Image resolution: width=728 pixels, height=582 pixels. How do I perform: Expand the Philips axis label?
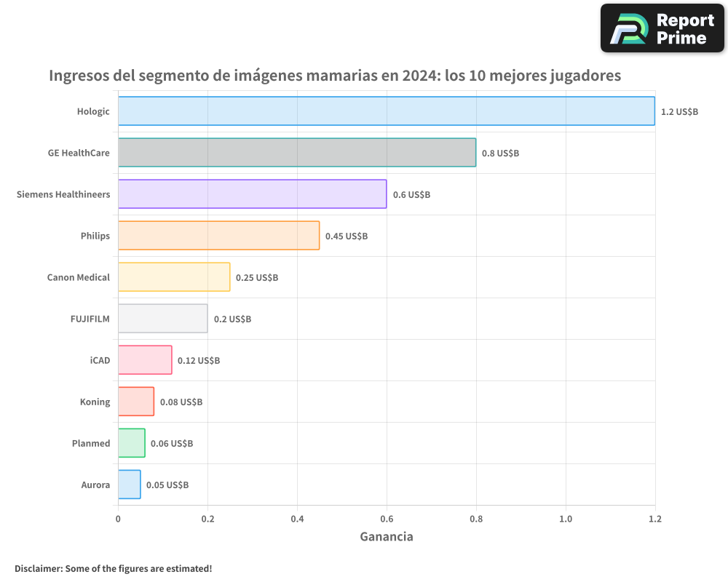(x=95, y=236)
